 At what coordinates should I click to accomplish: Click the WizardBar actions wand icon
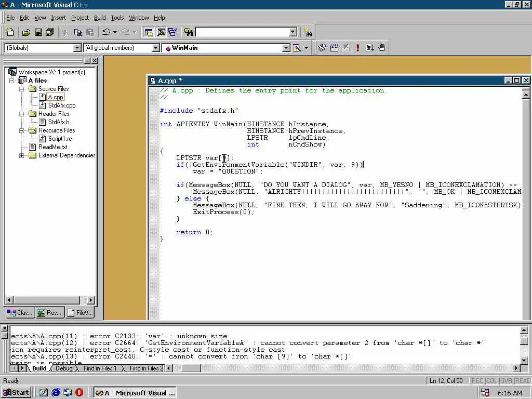click(297, 48)
